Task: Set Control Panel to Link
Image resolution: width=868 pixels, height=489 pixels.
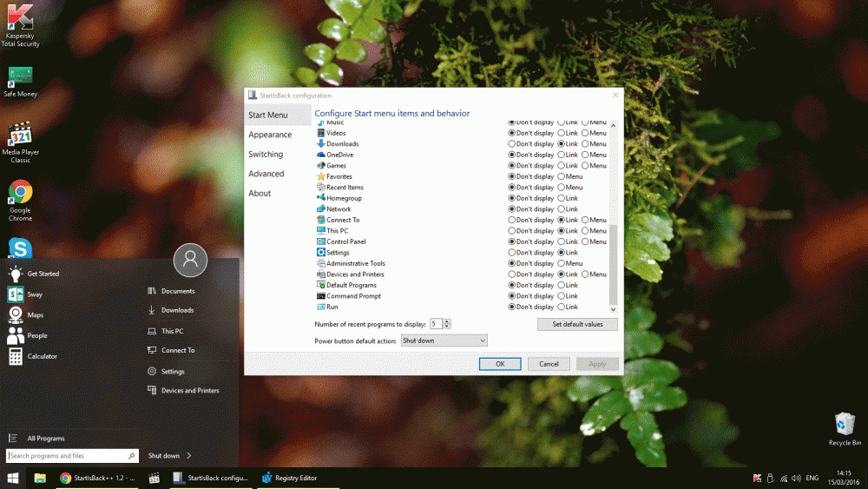Action: [x=561, y=241]
